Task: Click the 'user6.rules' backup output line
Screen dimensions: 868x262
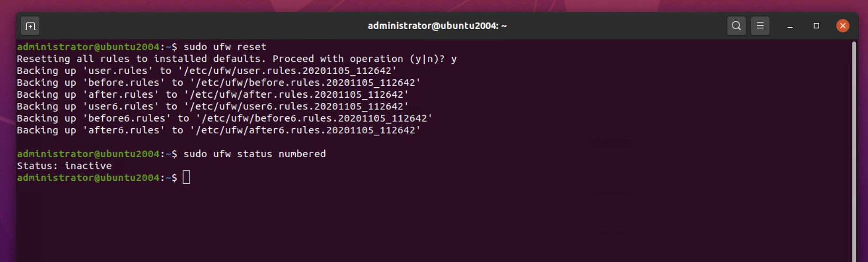Action: click(213, 107)
